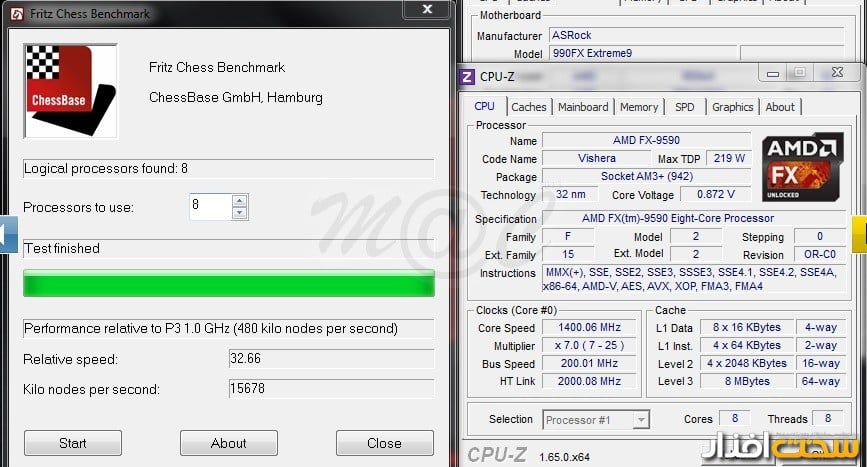The width and height of the screenshot is (867, 467).
Task: Click the L1 Data value 8 x 16 KBytes
Action: pos(746,328)
